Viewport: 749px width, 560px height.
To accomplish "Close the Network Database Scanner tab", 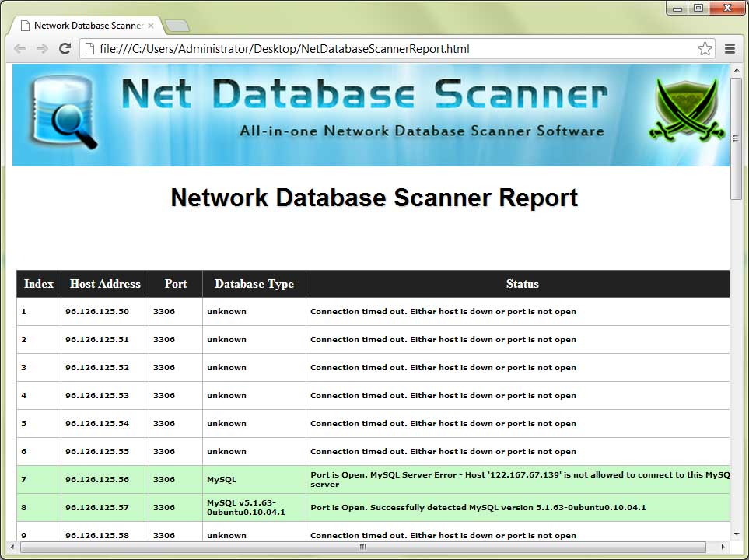I will click(x=151, y=26).
